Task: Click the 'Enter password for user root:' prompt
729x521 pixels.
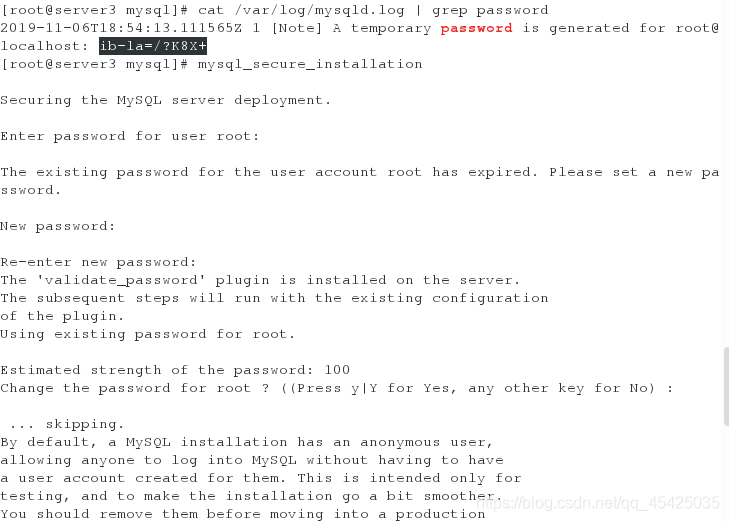Action: [x=130, y=136]
